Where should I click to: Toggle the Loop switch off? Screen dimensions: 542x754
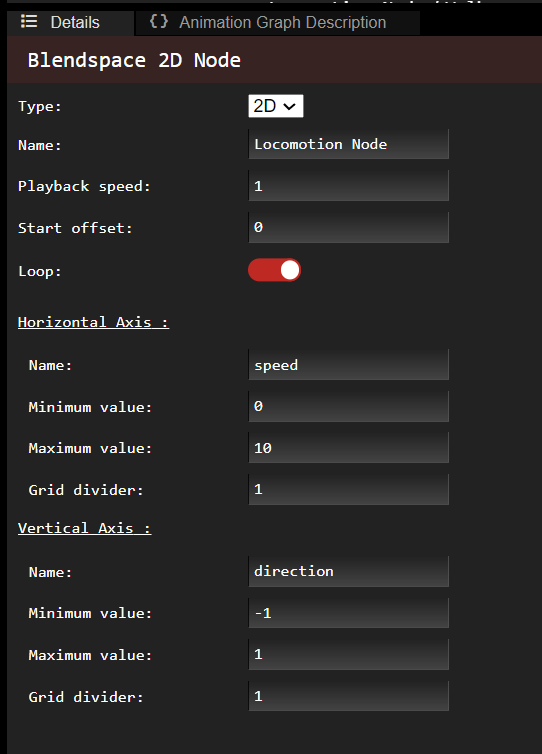(x=275, y=270)
